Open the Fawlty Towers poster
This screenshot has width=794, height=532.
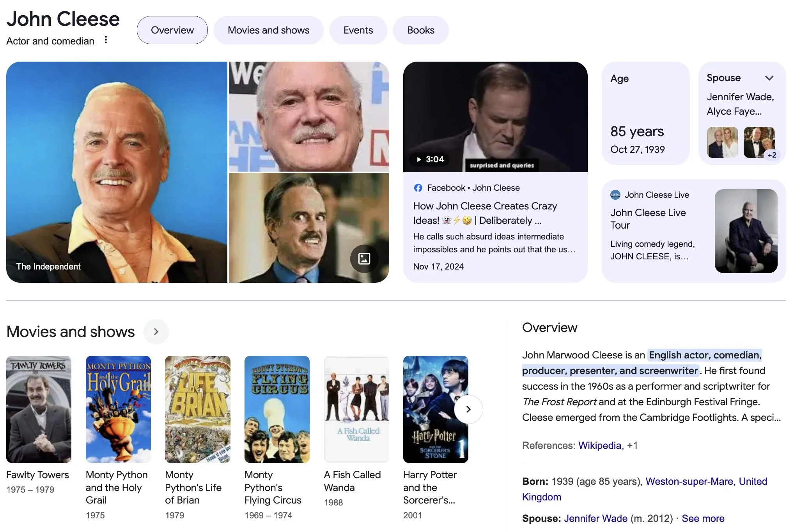click(39, 409)
